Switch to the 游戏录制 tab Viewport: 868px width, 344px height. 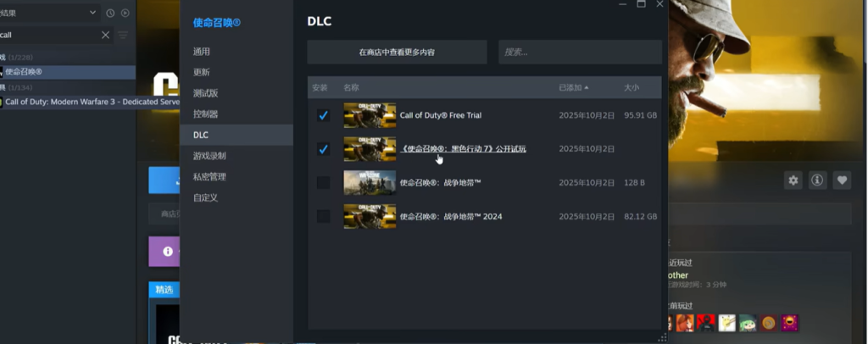(x=209, y=156)
